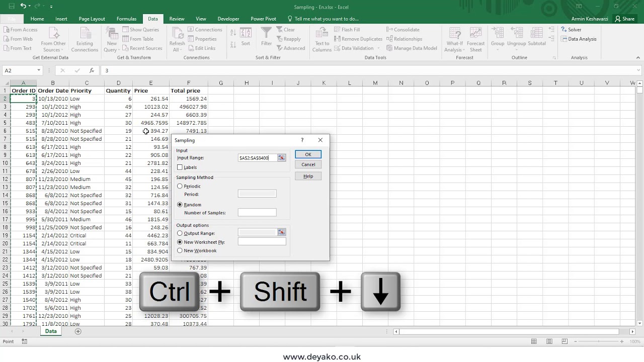Open the Page Layout tab
644x362 pixels.
(x=92, y=19)
